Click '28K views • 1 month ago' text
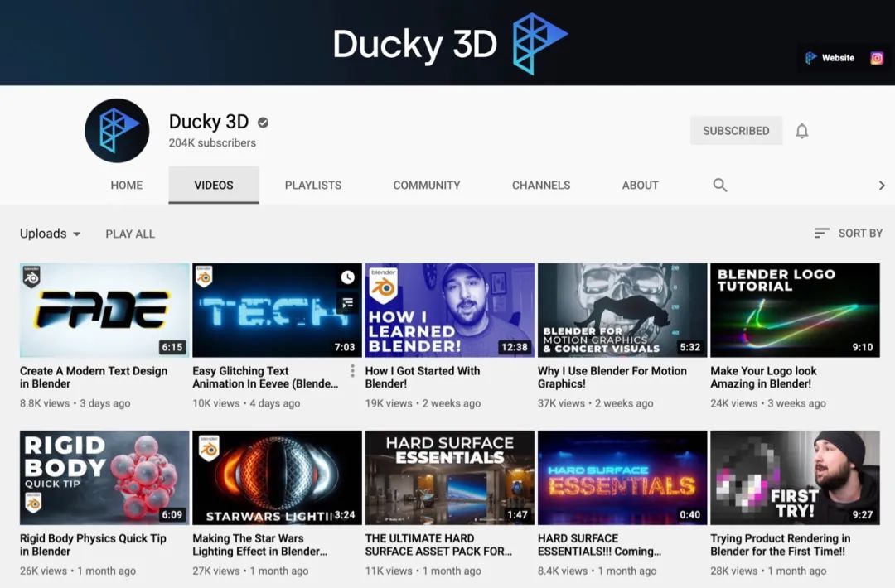 click(x=768, y=571)
